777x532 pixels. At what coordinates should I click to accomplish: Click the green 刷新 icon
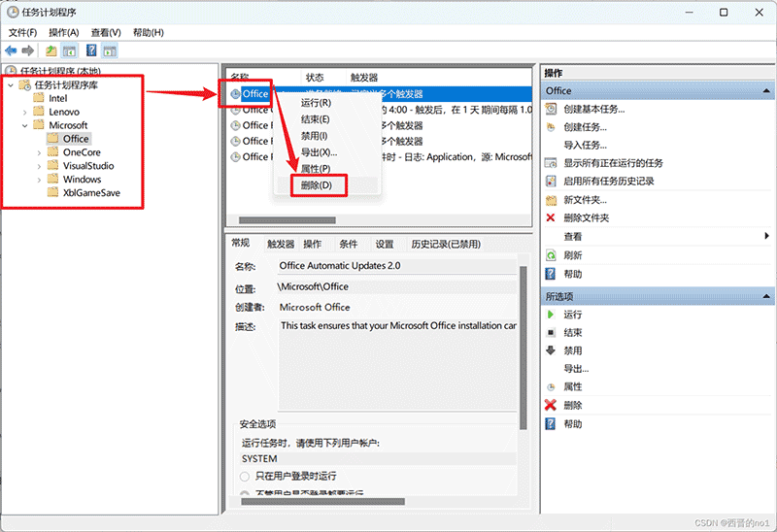tap(551, 255)
